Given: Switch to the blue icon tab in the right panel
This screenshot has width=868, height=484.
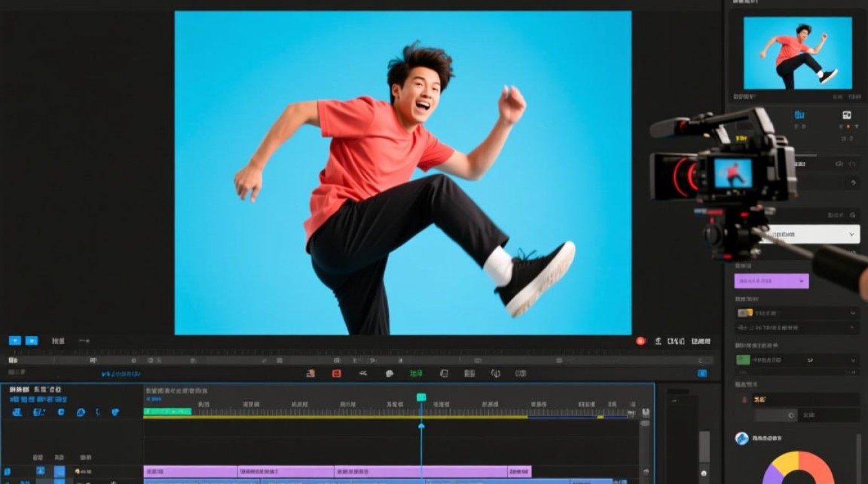Looking at the screenshot, I should pos(800,116).
